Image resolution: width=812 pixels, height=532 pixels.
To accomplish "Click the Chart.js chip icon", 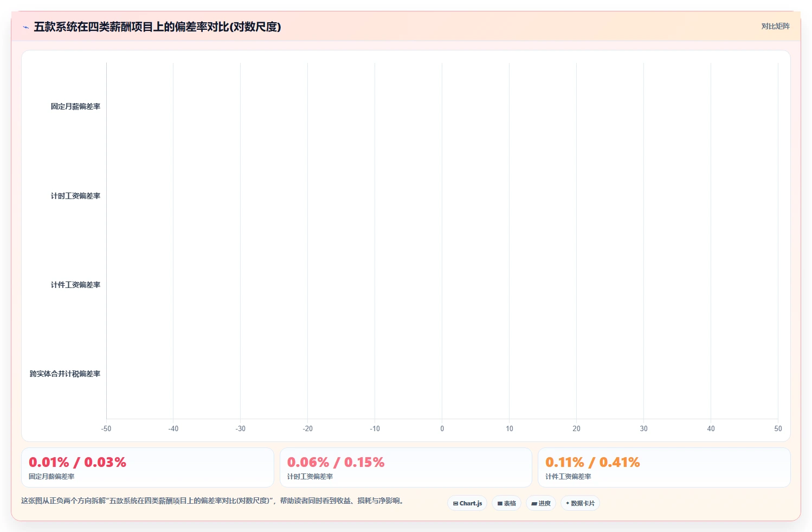I will [x=456, y=503].
